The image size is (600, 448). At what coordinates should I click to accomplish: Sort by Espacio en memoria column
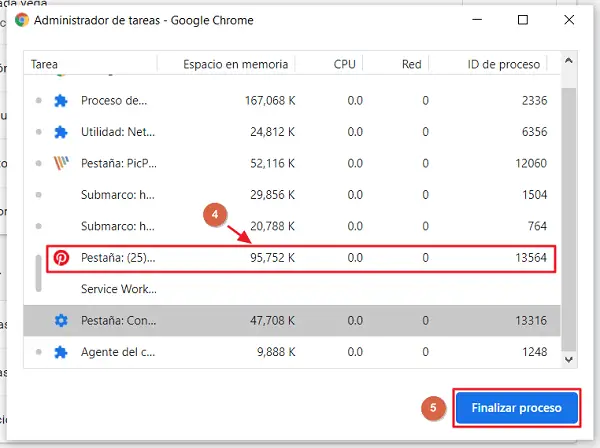[x=235, y=64]
